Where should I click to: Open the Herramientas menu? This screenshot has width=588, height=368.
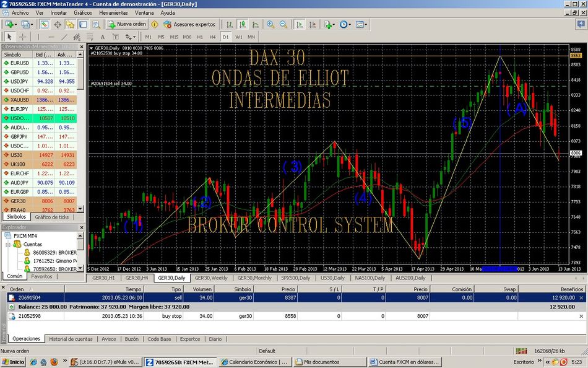click(x=113, y=13)
